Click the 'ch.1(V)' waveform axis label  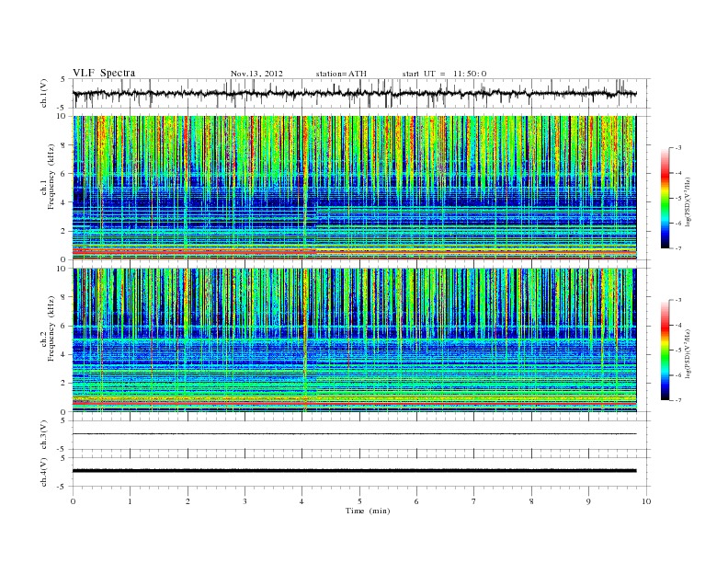(44, 93)
